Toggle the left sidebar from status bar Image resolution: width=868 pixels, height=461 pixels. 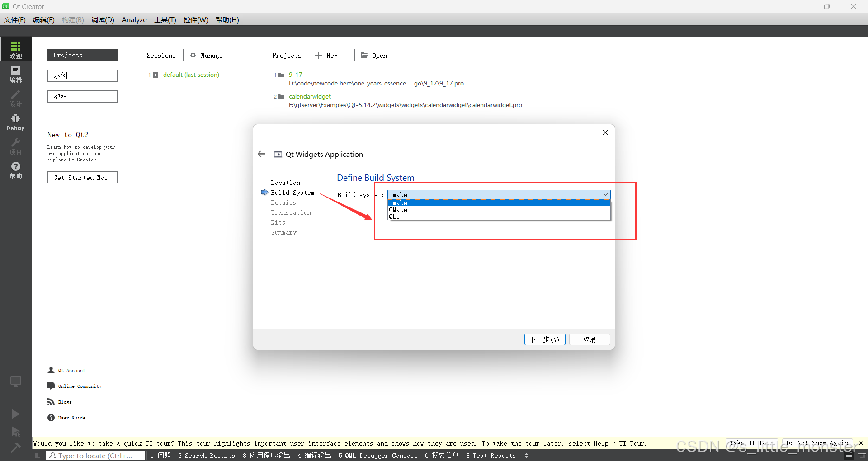click(38, 456)
